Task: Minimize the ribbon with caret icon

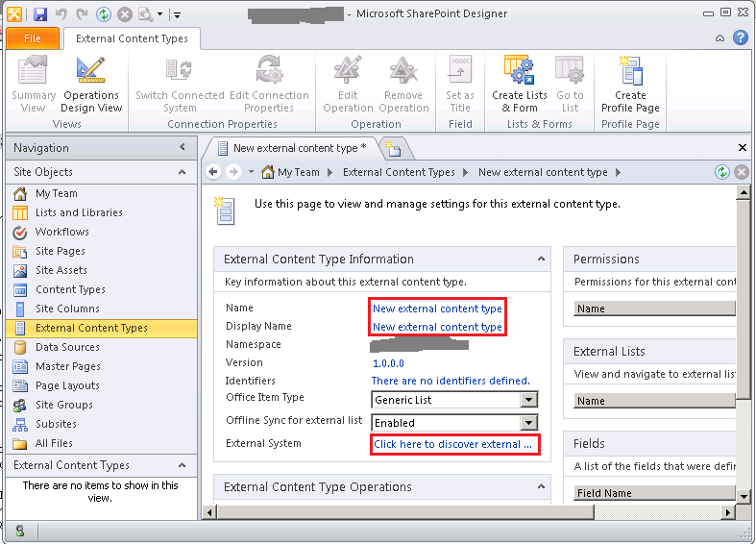Action: click(719, 38)
